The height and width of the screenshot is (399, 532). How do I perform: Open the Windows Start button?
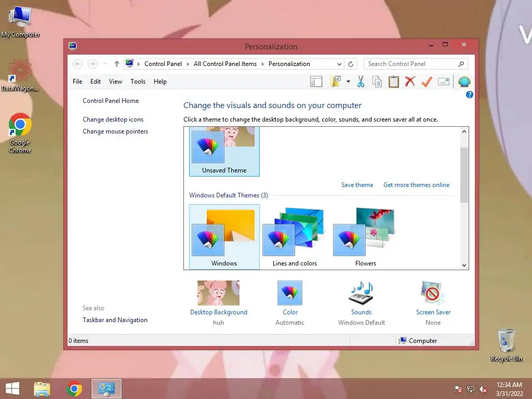click(x=12, y=389)
